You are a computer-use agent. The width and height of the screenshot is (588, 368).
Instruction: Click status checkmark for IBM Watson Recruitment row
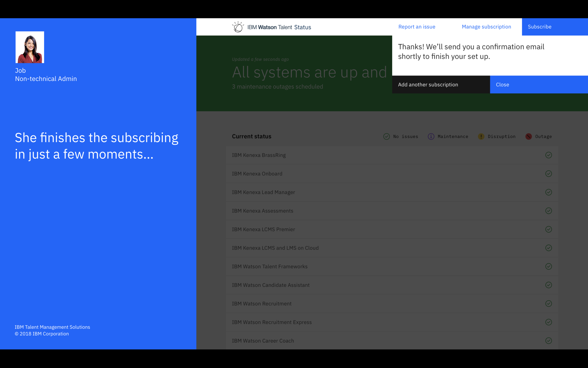coord(549,303)
